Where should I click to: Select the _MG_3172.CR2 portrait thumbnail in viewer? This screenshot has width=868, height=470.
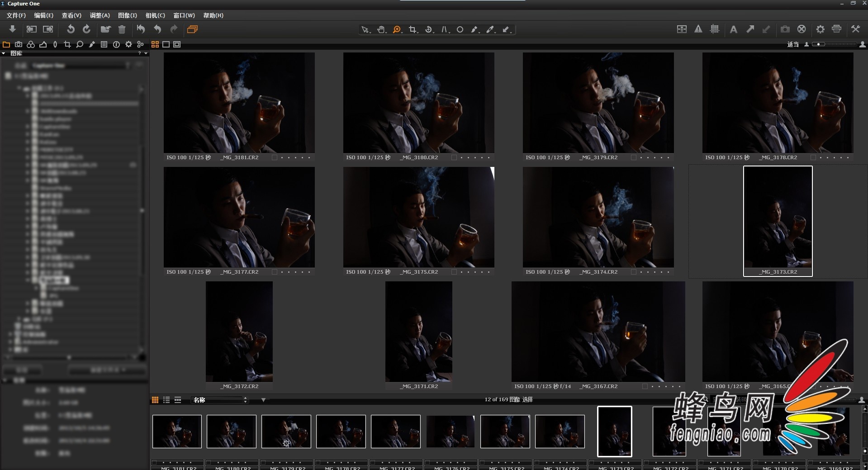point(239,332)
